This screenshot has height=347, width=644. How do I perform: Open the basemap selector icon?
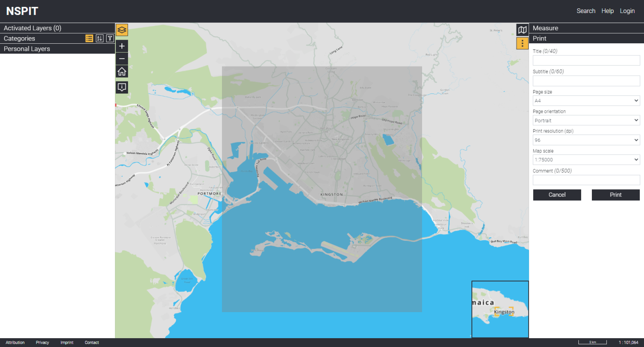[523, 30]
